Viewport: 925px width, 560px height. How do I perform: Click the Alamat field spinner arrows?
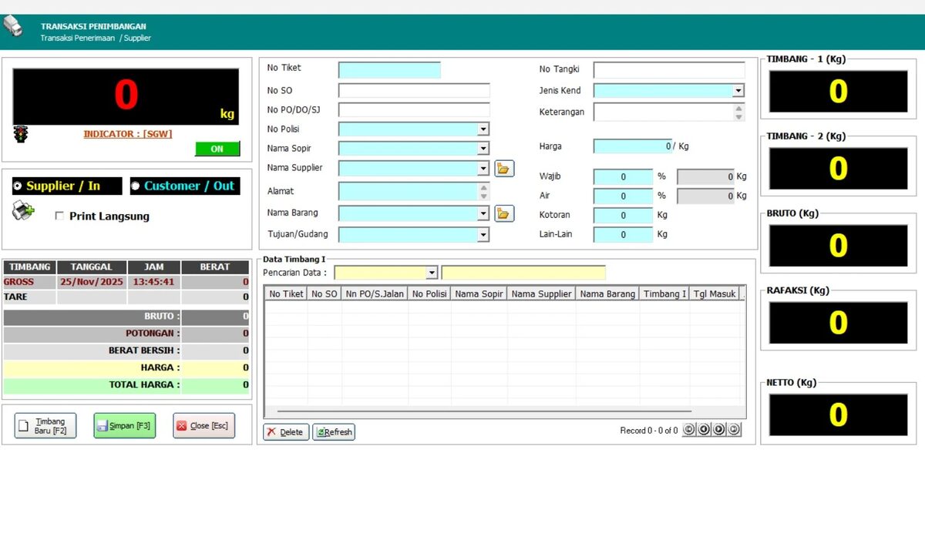pyautogui.click(x=483, y=191)
